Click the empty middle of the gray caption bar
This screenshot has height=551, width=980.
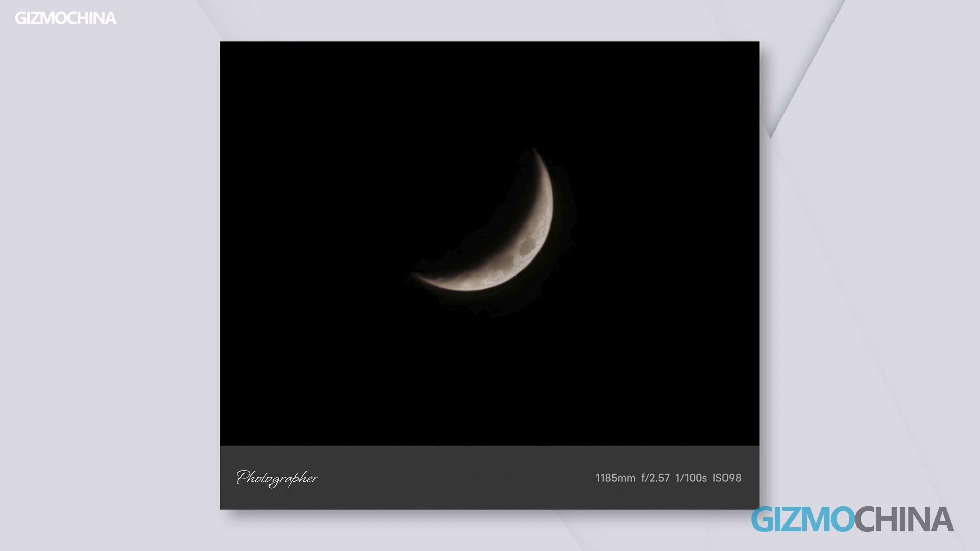point(449,478)
